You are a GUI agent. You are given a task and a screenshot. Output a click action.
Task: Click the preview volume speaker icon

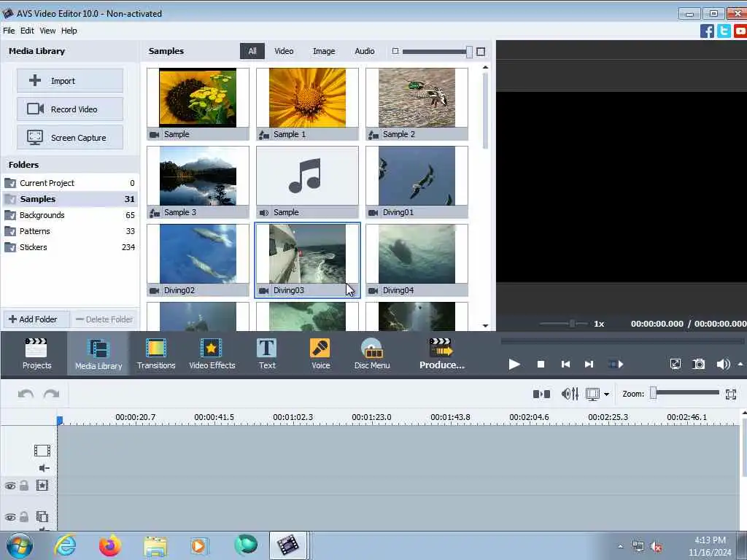[723, 365]
